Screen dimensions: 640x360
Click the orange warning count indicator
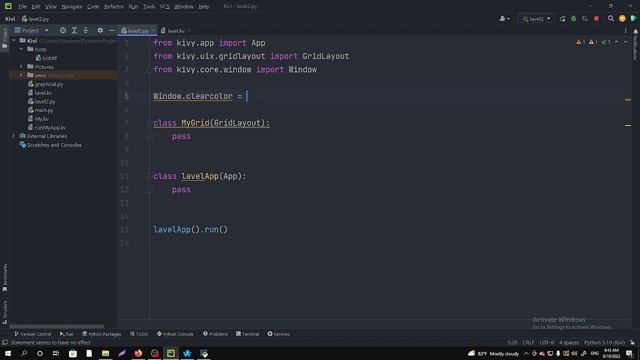580,42
